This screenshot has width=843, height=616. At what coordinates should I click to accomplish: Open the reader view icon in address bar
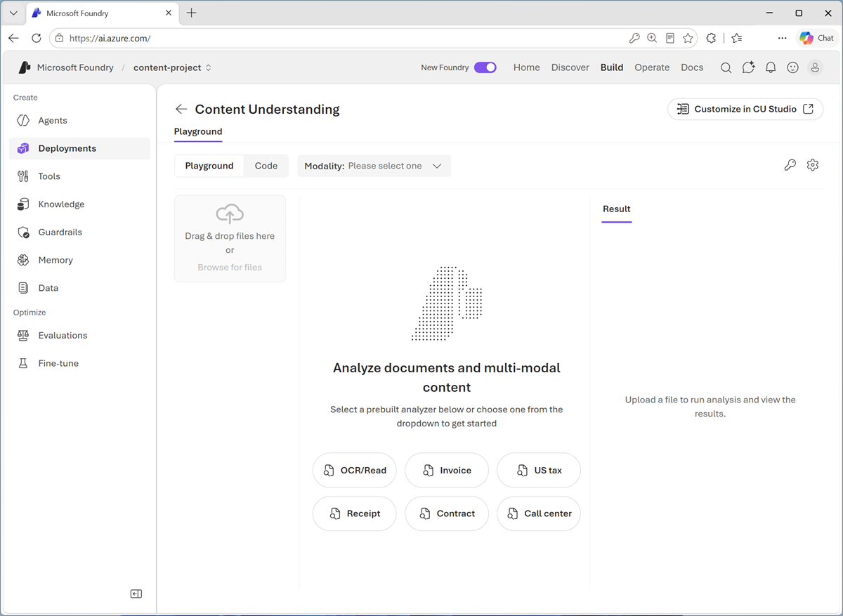[x=670, y=39]
